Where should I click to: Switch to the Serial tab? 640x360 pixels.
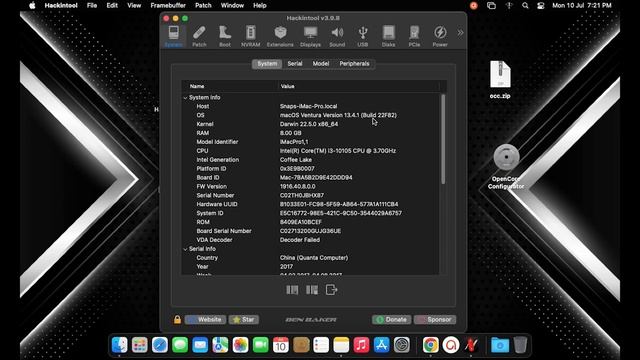[295, 64]
